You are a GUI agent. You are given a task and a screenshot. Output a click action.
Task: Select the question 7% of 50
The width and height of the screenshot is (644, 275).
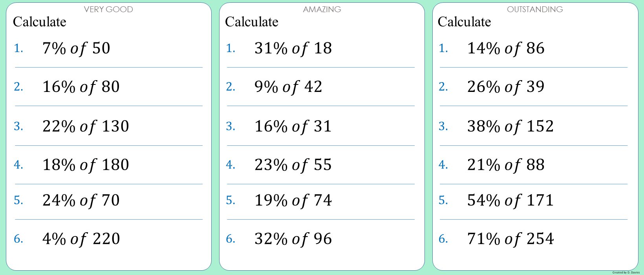[76, 48]
